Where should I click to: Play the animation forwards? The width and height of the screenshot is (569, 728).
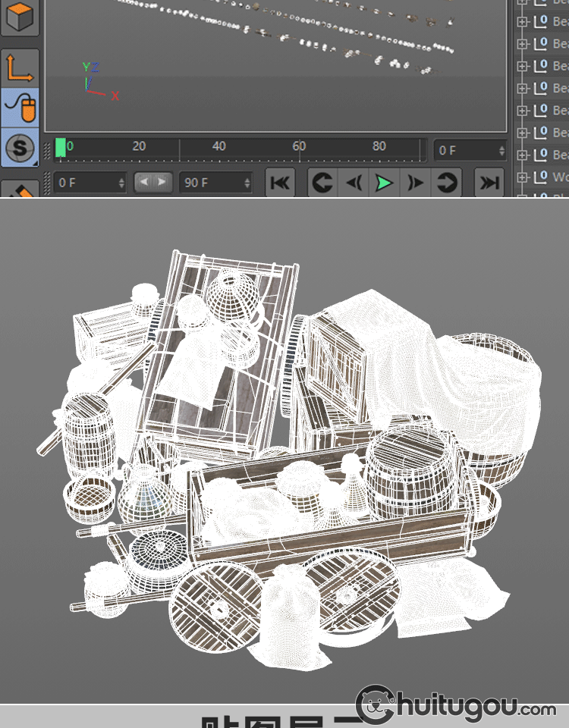point(385,183)
